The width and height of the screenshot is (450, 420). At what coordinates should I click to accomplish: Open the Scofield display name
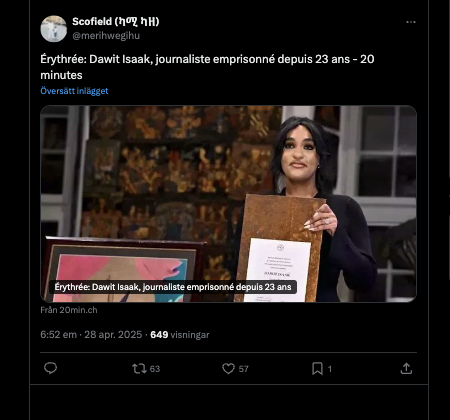pyautogui.click(x=116, y=22)
